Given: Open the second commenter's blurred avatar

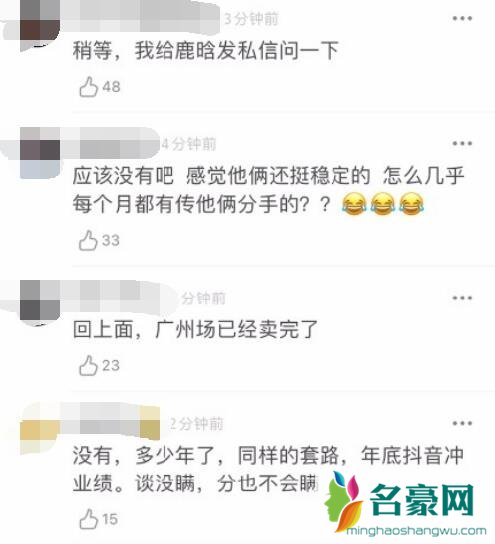Looking at the screenshot, I should click(40, 153).
